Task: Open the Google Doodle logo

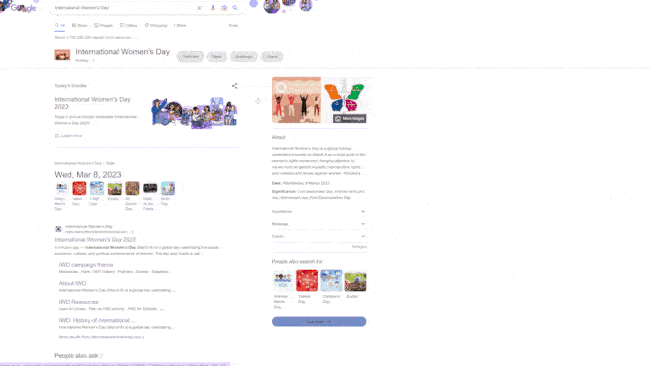Action: coord(19,7)
